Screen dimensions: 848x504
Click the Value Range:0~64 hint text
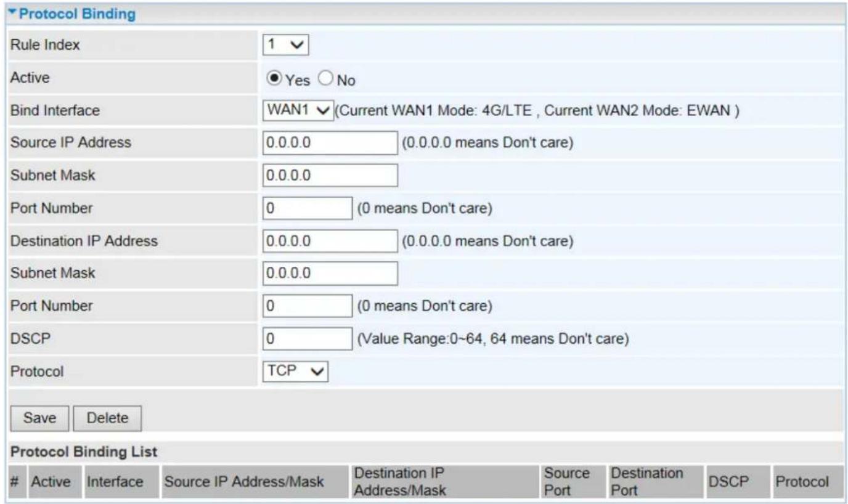click(x=493, y=339)
